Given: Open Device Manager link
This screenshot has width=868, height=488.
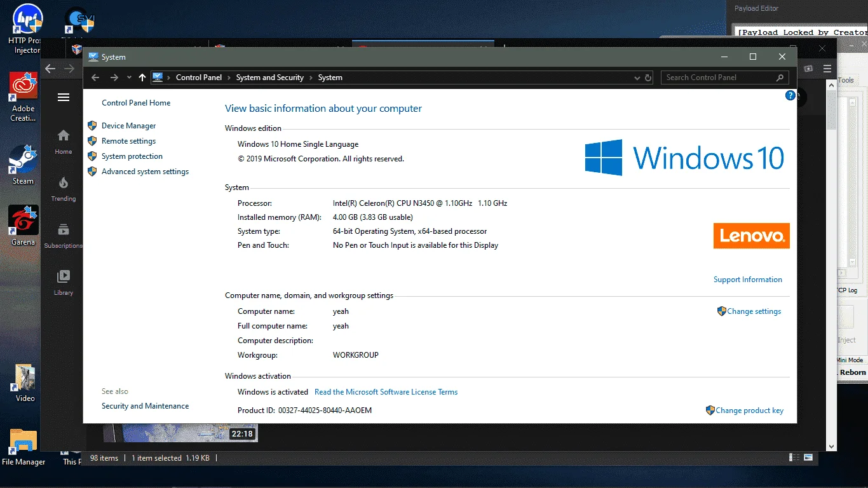Looking at the screenshot, I should (128, 126).
